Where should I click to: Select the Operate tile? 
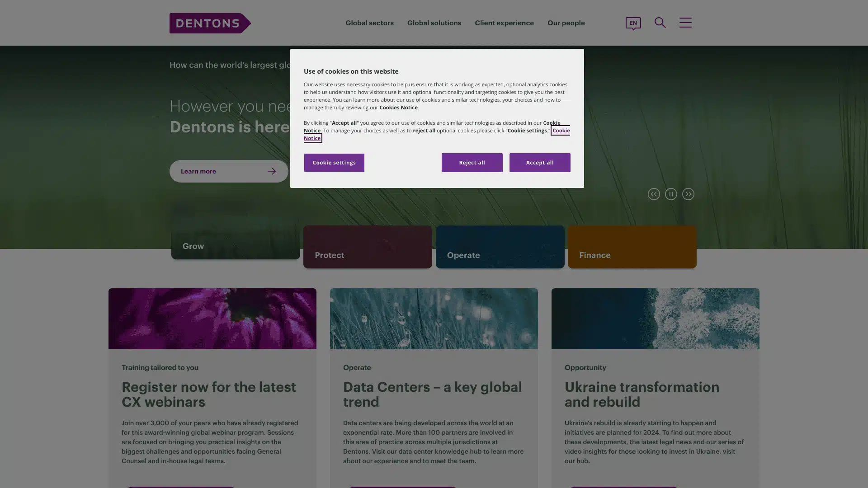point(500,247)
